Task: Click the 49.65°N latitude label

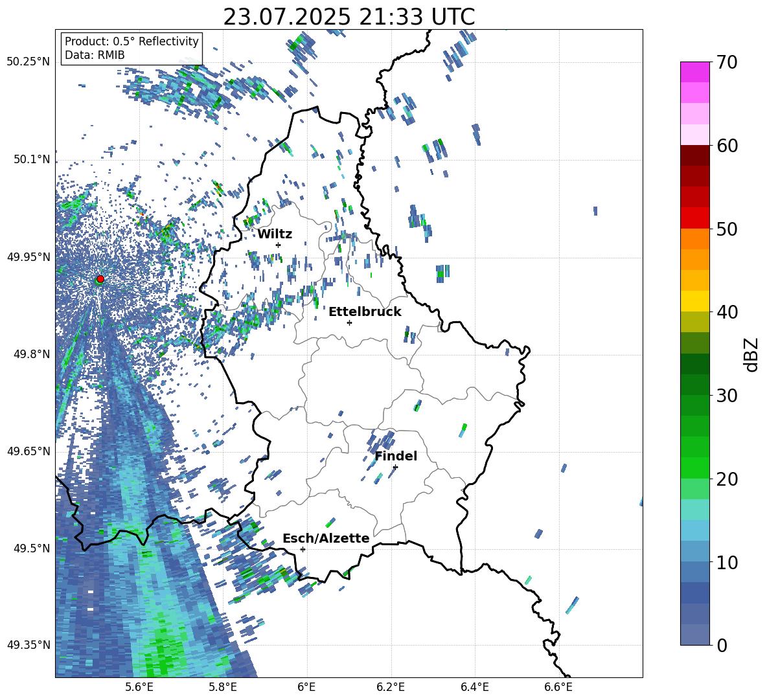Action: (x=29, y=451)
